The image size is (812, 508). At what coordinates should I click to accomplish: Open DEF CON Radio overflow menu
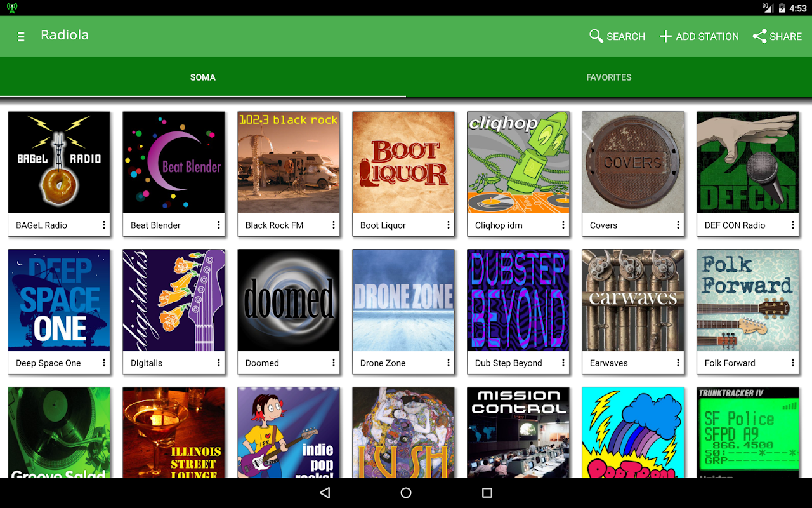pos(793,225)
